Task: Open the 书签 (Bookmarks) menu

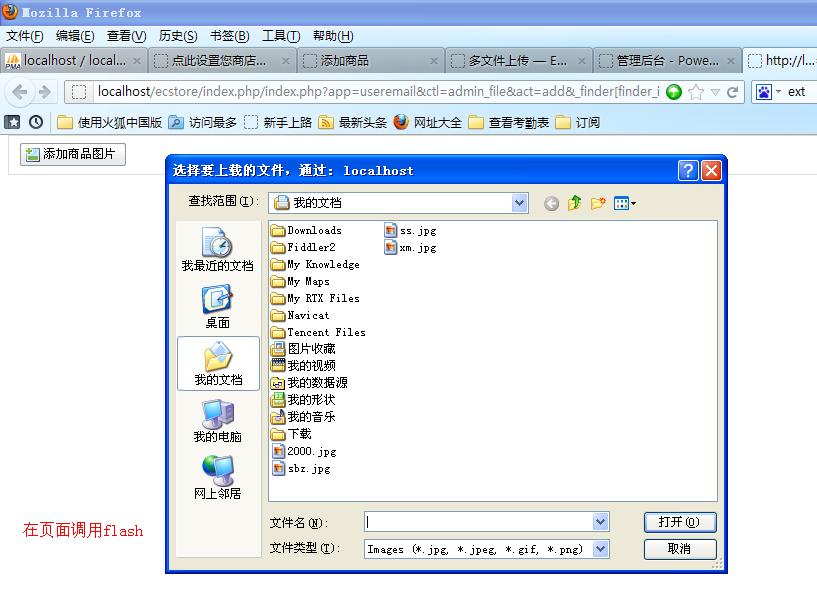Action: (x=229, y=36)
